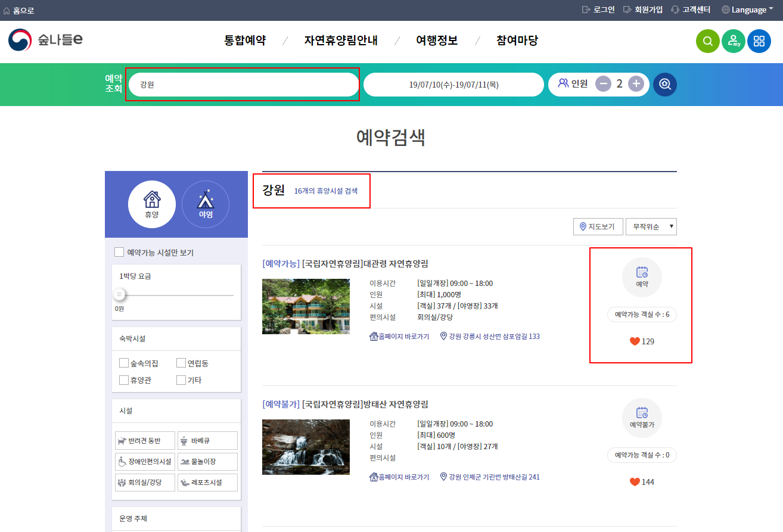
Task: Increase the guest count with plus
Action: (636, 84)
